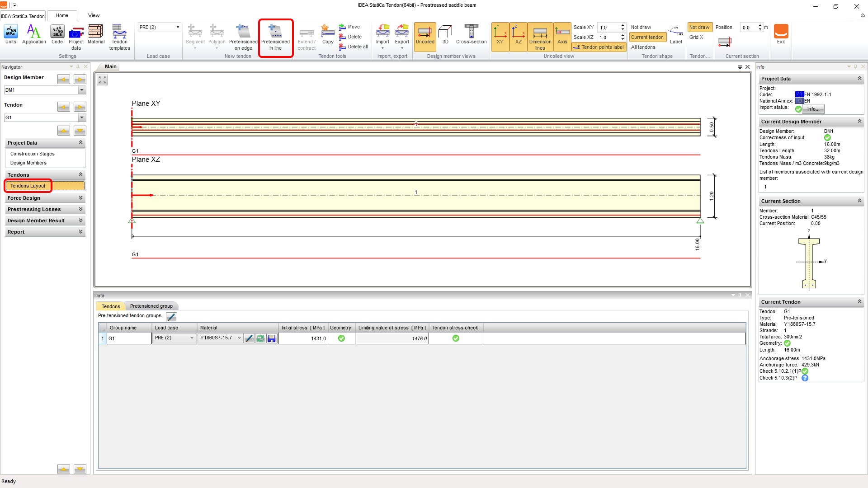Open the PRE (2) load case dropdown
Screen dimensions: 868x488
point(178,27)
